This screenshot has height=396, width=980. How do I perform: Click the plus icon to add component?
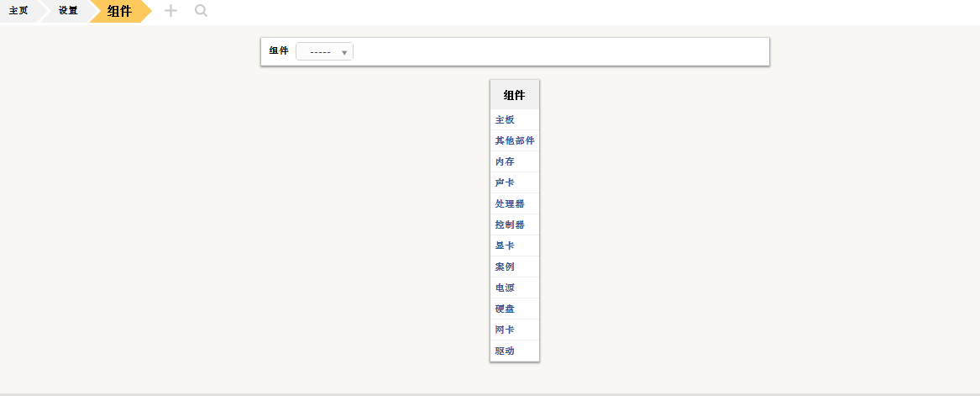[170, 11]
